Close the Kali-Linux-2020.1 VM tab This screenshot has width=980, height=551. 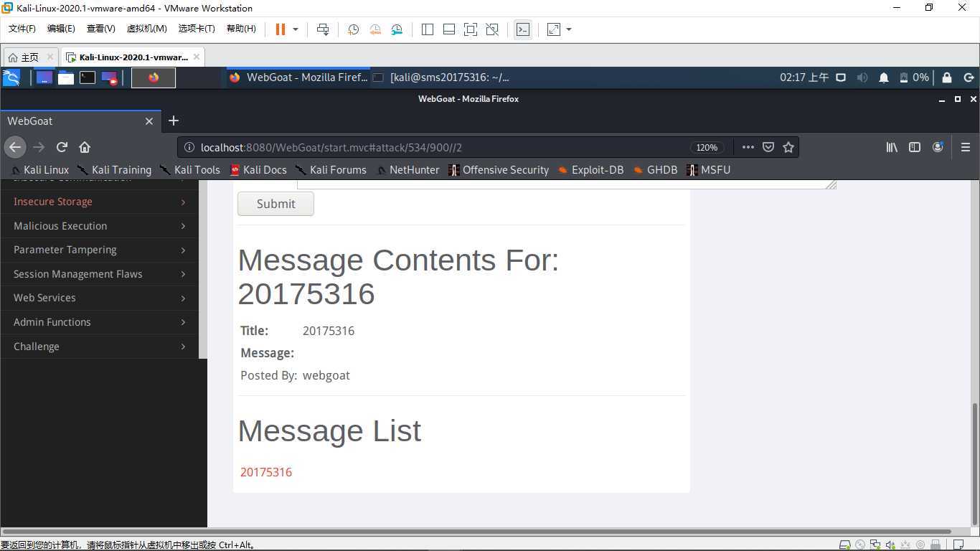point(196,57)
